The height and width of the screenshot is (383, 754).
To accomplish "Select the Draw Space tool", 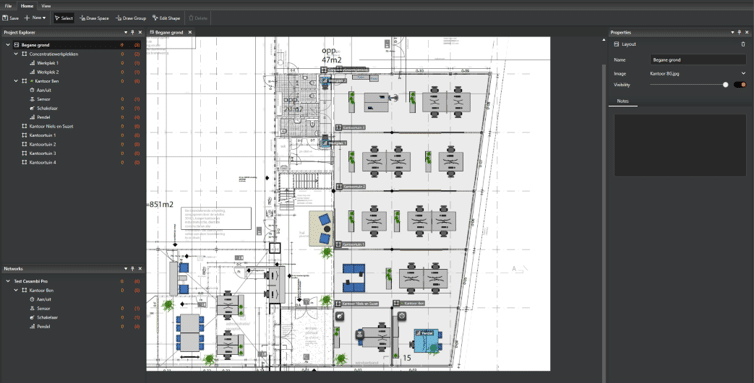I will pos(94,18).
